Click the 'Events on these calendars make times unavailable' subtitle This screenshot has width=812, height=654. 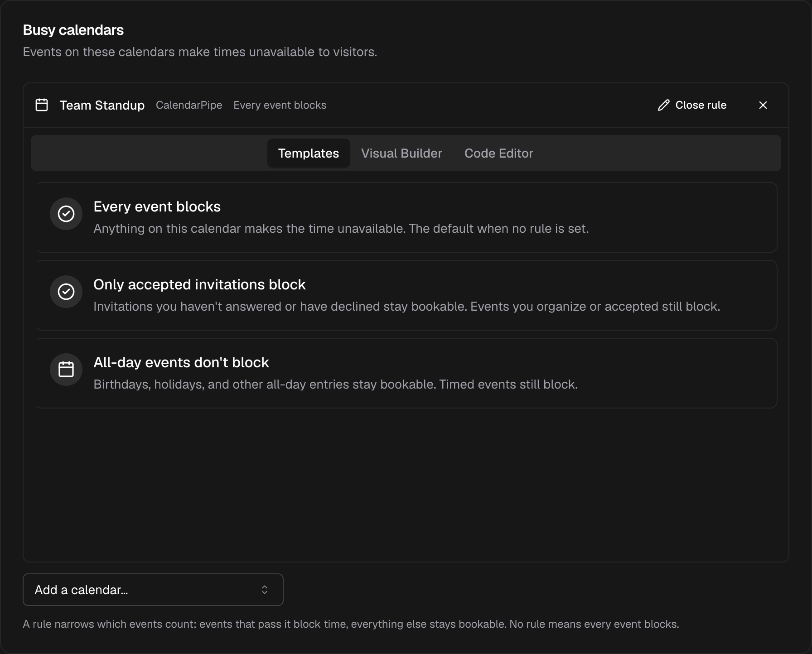pos(200,52)
